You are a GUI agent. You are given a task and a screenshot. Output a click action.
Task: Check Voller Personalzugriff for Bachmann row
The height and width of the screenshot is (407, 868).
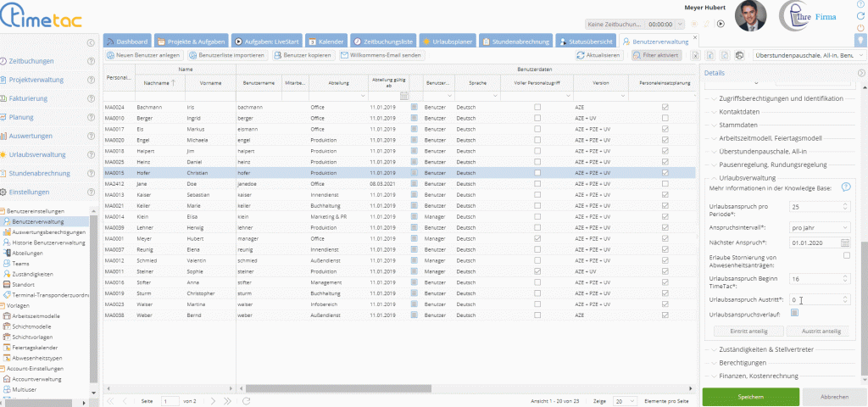pos(537,108)
